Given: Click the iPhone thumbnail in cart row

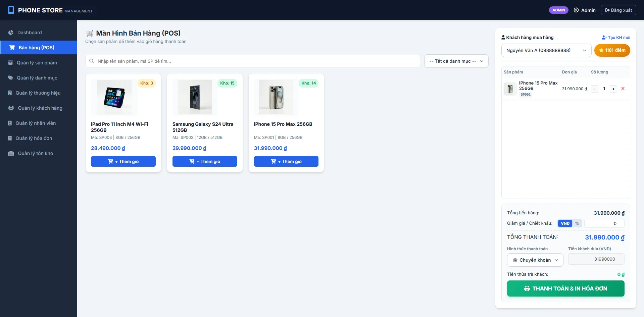Looking at the screenshot, I should tap(510, 89).
